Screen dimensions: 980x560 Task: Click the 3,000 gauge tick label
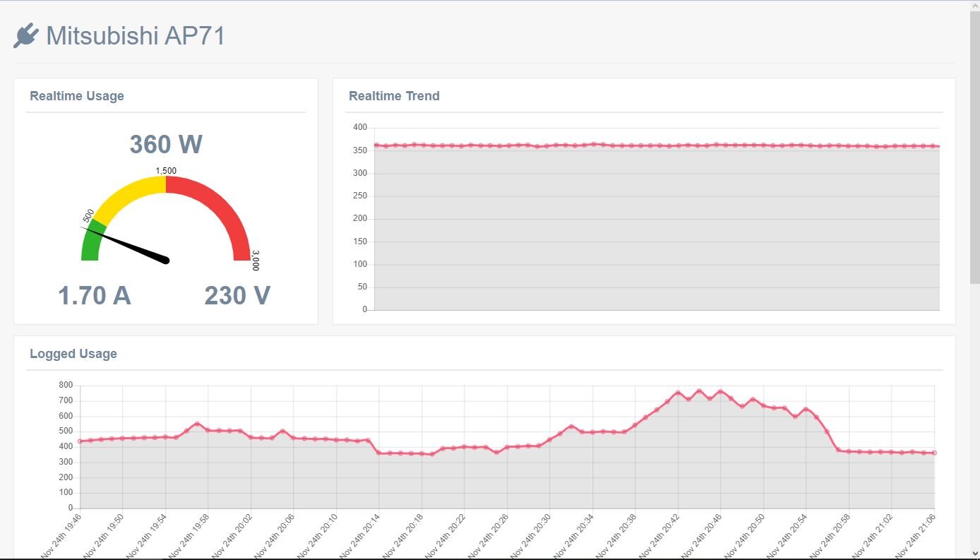tap(256, 261)
